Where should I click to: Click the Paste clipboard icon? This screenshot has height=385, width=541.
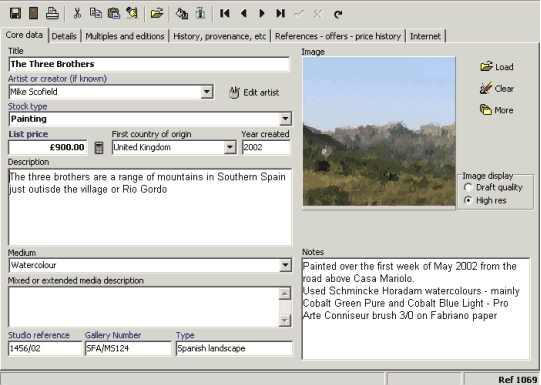point(114,13)
